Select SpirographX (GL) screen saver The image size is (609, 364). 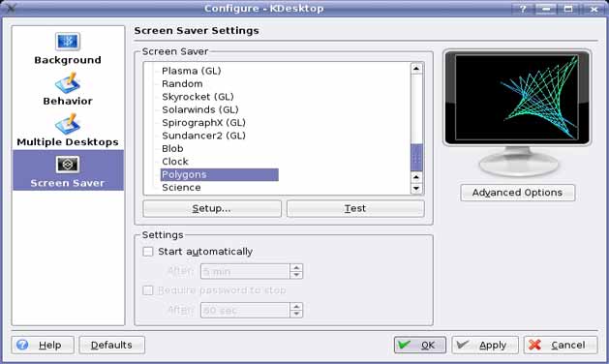203,123
